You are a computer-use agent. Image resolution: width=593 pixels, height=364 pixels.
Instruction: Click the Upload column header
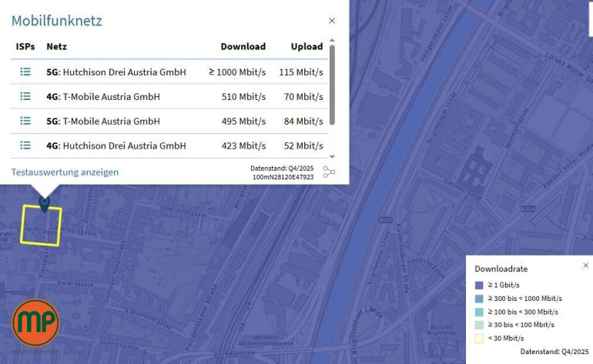[x=307, y=46]
